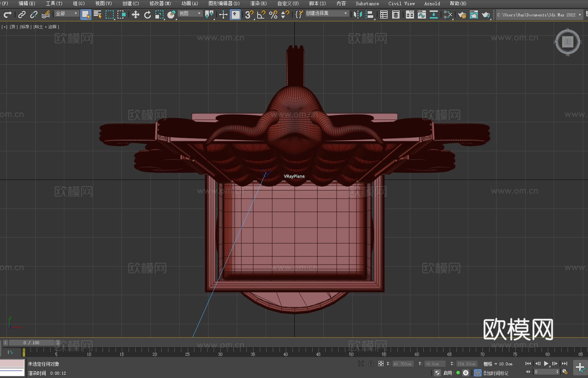Toggle the 3D Snaps button
The width and height of the screenshot is (588, 378).
pyautogui.click(x=249, y=14)
